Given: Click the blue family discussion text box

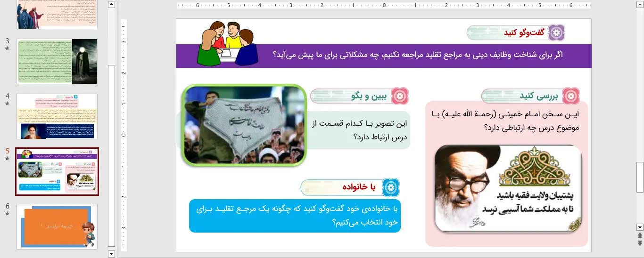Looking at the screenshot, I should (295, 216).
